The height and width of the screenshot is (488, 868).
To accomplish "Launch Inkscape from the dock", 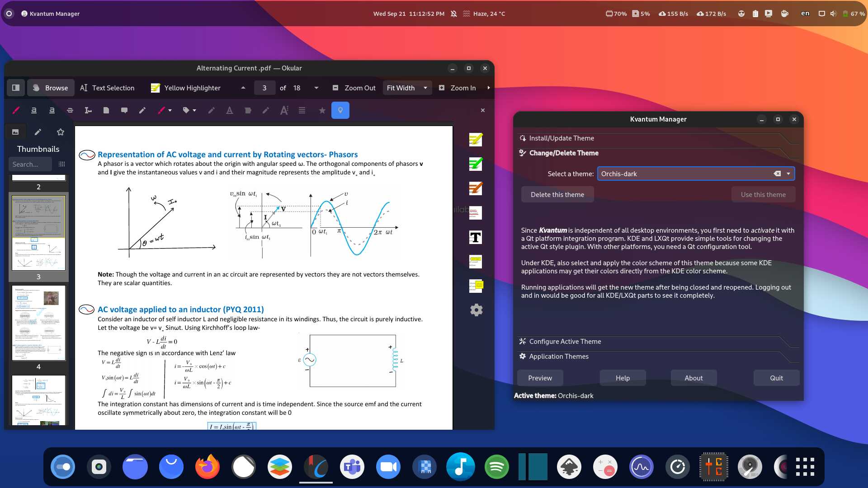I will pyautogui.click(x=569, y=467).
